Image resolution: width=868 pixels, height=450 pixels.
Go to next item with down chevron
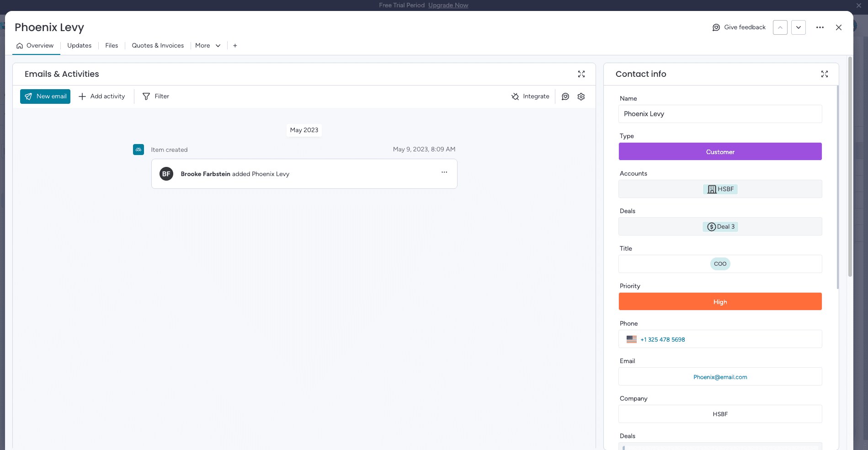tap(798, 27)
